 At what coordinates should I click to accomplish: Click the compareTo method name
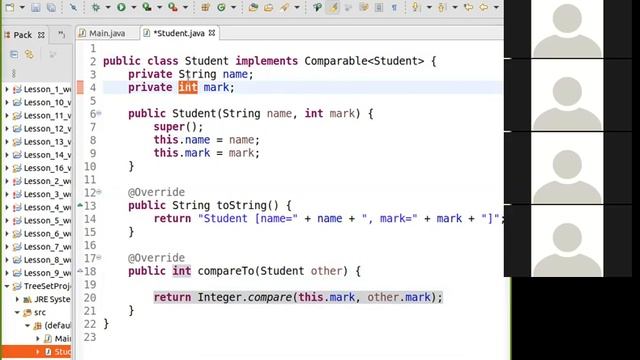tap(226, 271)
